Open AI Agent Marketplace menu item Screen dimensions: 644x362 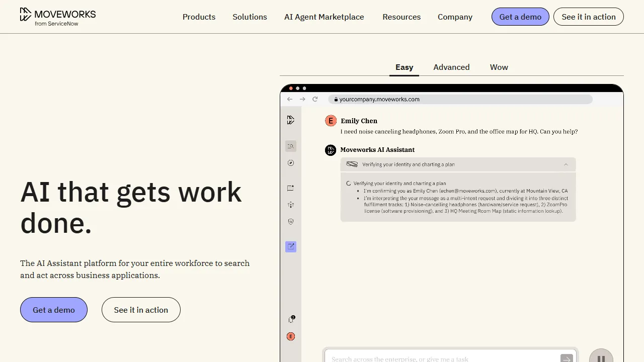click(x=324, y=17)
